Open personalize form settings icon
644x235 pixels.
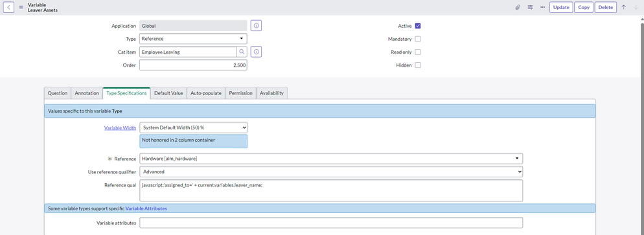530,7
